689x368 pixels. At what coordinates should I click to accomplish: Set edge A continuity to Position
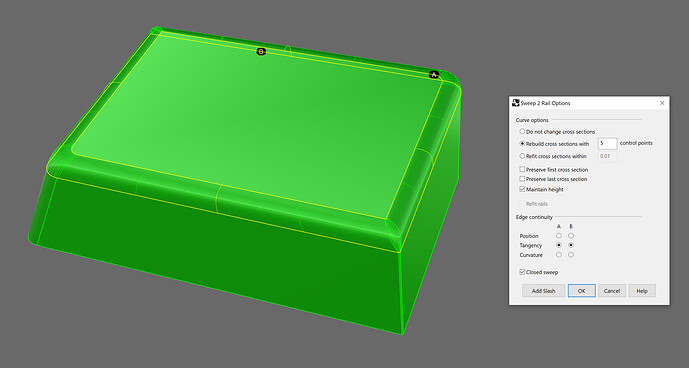tap(559, 236)
